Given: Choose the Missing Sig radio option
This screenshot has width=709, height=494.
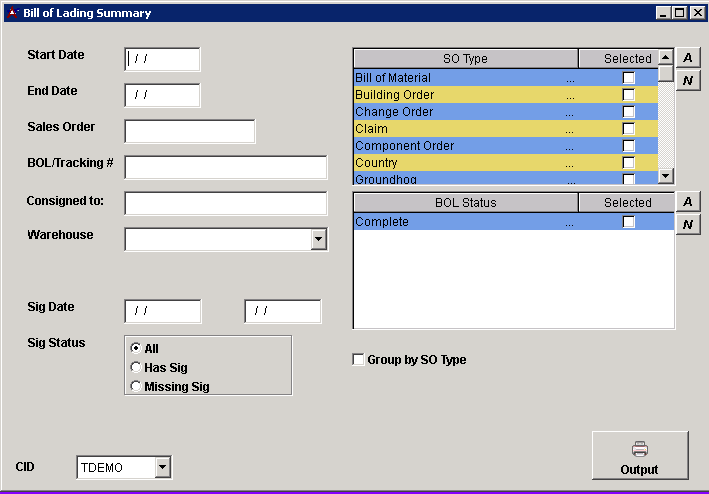Looking at the screenshot, I should tap(136, 387).
